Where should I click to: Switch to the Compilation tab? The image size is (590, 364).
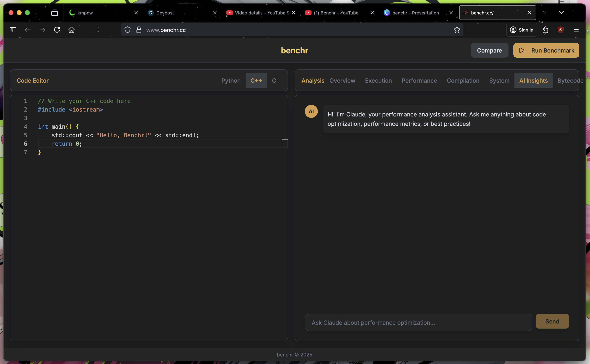(x=463, y=81)
